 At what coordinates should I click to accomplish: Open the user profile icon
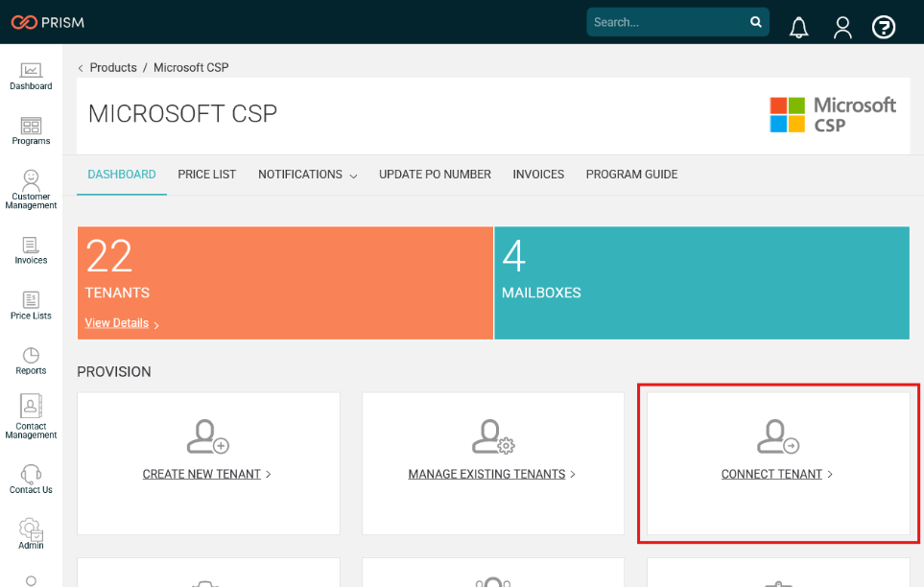(x=842, y=27)
